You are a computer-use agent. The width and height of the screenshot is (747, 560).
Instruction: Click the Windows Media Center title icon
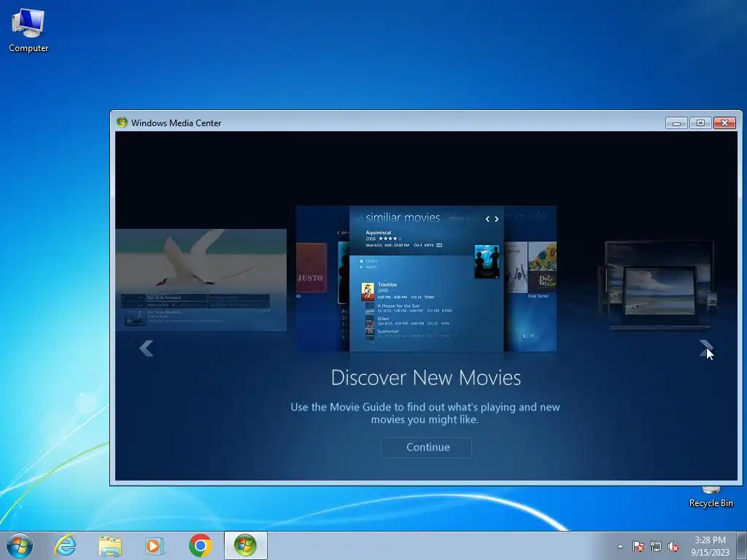(122, 122)
